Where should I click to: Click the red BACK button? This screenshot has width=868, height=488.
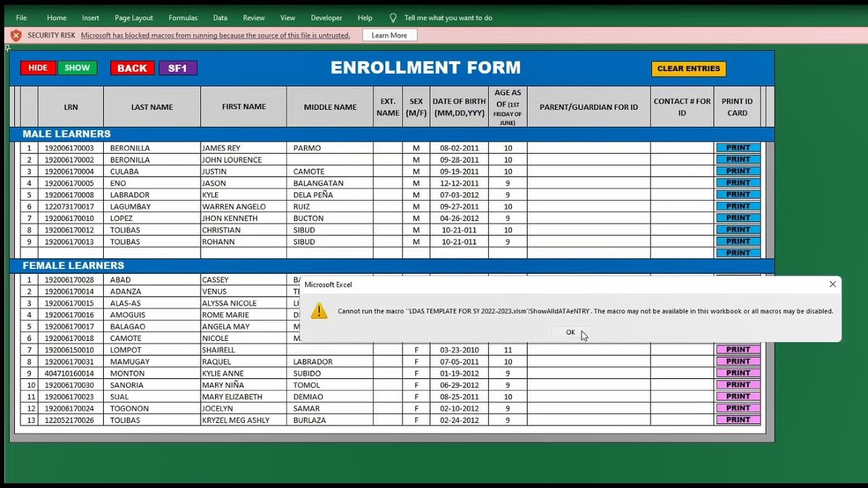132,68
